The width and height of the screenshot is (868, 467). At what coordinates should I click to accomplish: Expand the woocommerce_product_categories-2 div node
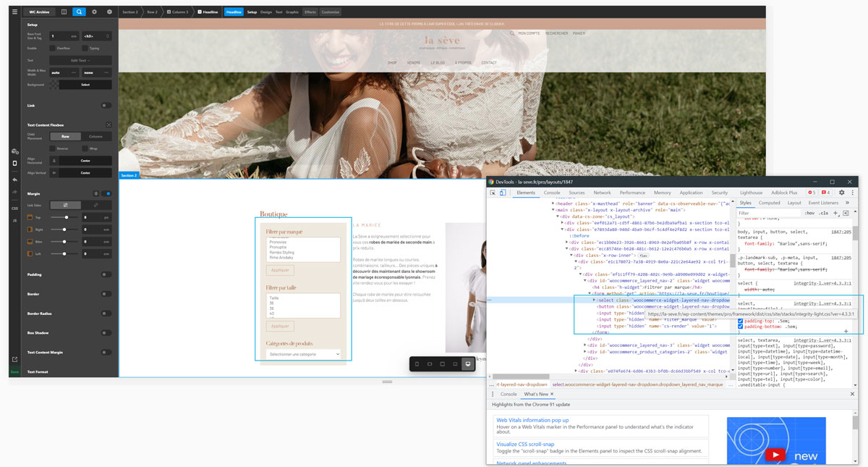[586, 352]
